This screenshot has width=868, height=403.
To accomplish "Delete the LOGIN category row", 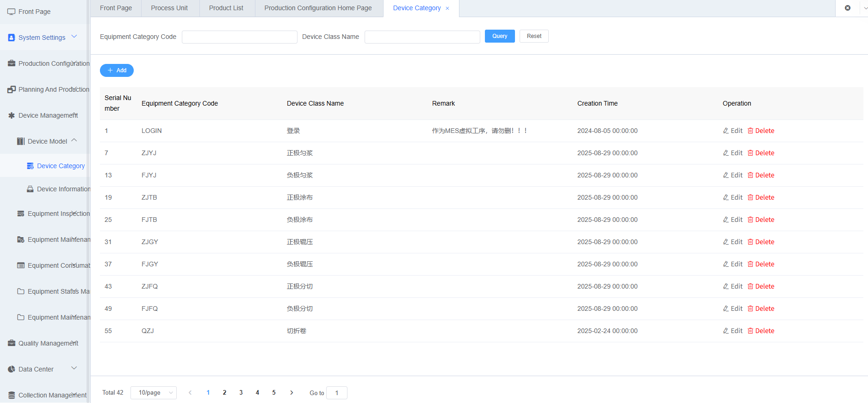I will pyautogui.click(x=761, y=131).
